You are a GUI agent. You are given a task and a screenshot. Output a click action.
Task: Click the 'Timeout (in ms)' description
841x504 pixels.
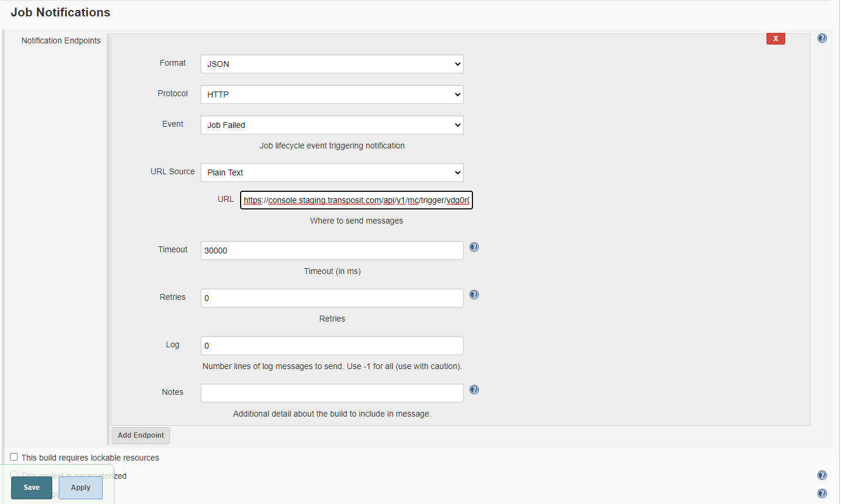pos(332,271)
